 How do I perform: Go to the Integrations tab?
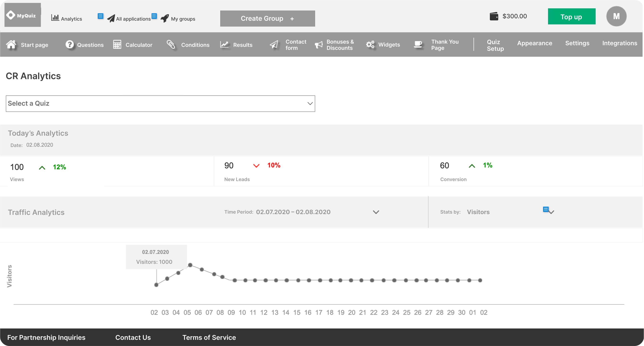point(620,43)
